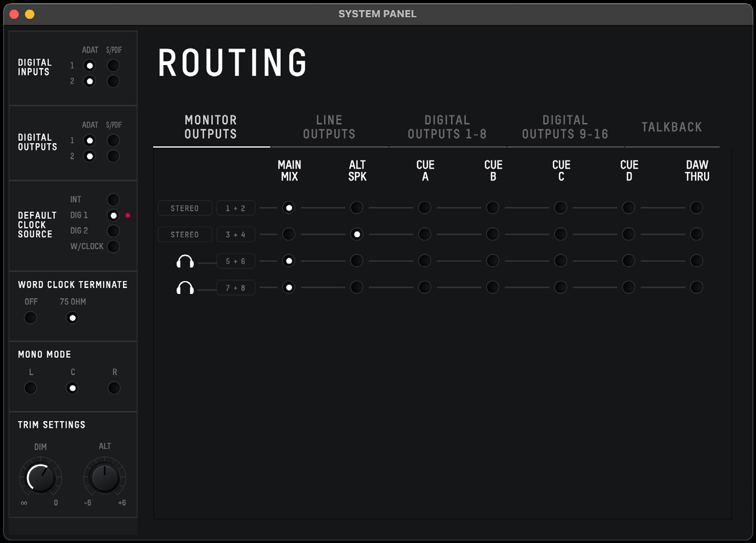756x543 pixels.
Task: Route outputs 5 + 6 to CUE A
Action: [x=425, y=261]
